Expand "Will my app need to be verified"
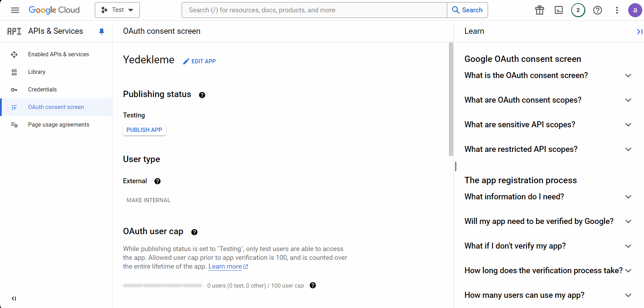This screenshot has width=644, height=308. click(548, 222)
